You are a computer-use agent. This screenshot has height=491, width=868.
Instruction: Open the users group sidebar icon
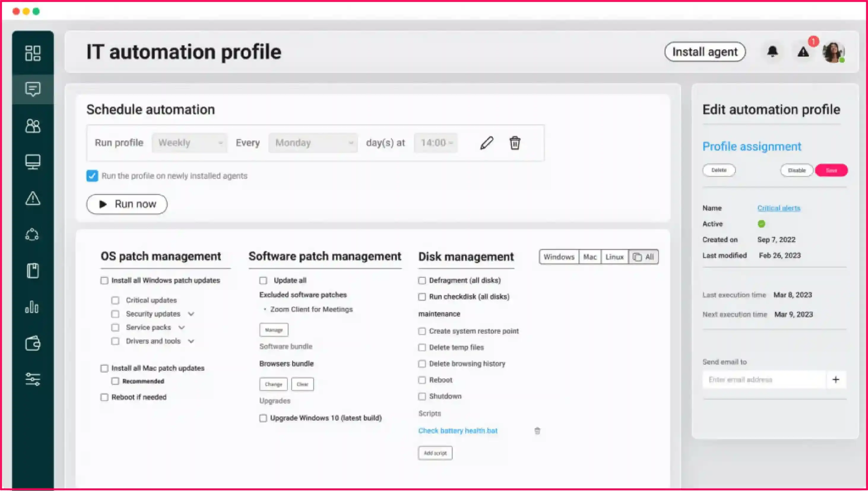pyautogui.click(x=33, y=126)
